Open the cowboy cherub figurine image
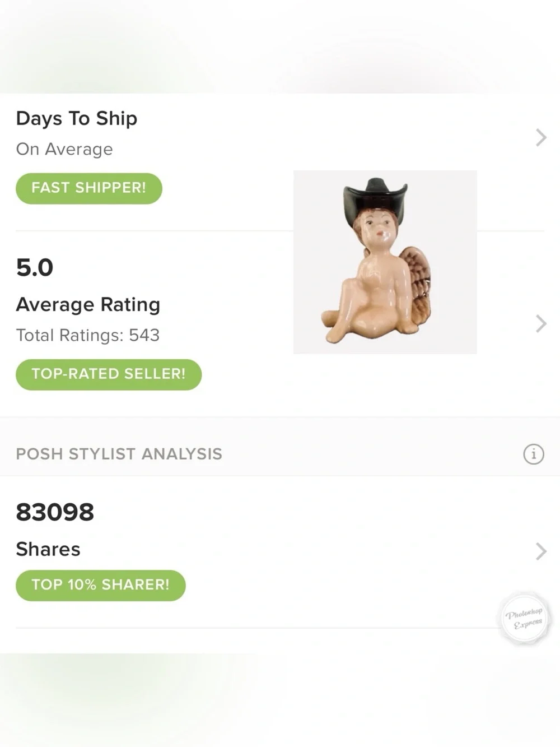This screenshot has height=747, width=560. coord(385,262)
